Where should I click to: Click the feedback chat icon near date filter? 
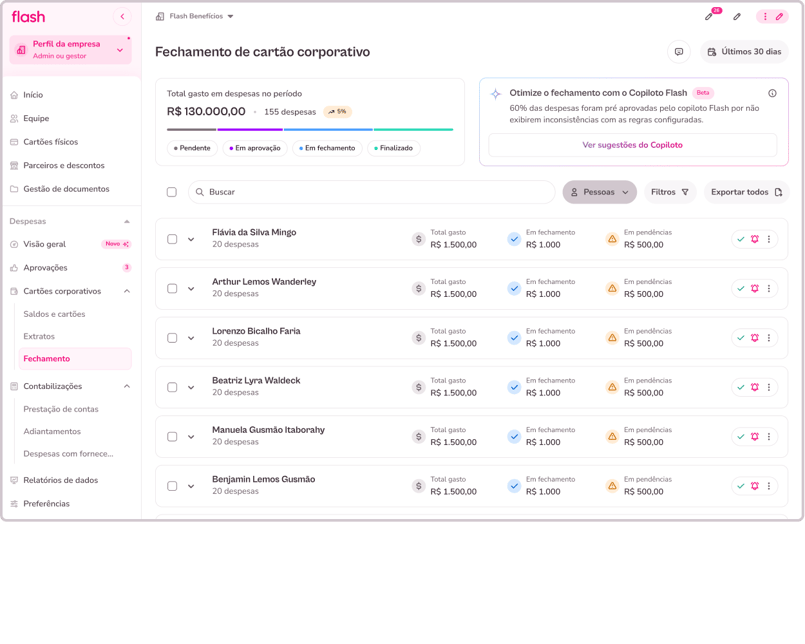(679, 52)
